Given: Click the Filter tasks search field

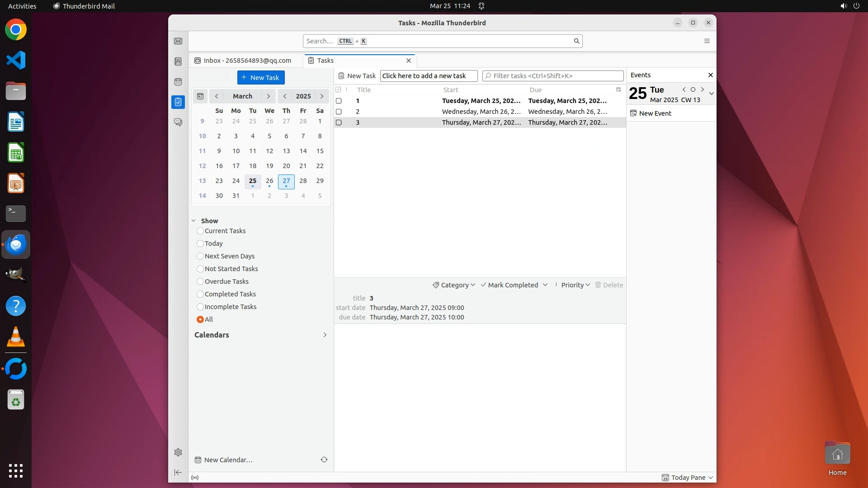Looking at the screenshot, I should click(x=555, y=76).
